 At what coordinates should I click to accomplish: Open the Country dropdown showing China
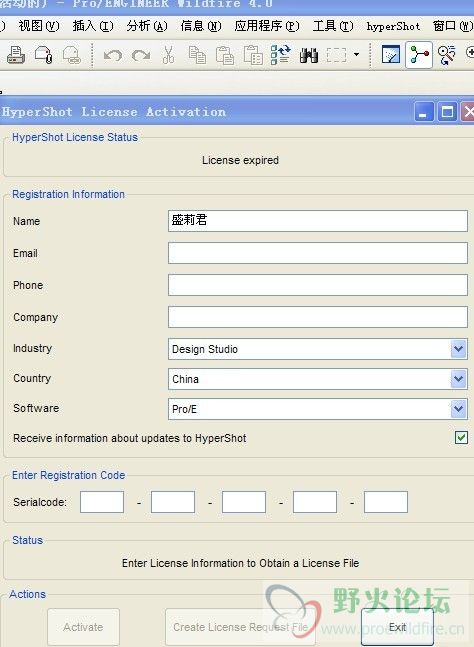coord(318,379)
